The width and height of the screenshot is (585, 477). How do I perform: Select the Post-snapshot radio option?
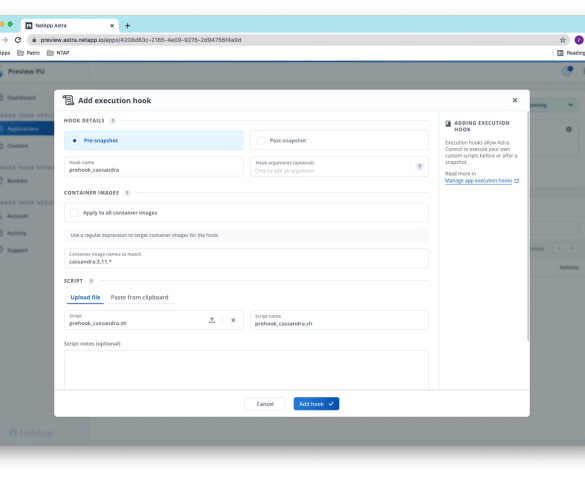[339, 140]
